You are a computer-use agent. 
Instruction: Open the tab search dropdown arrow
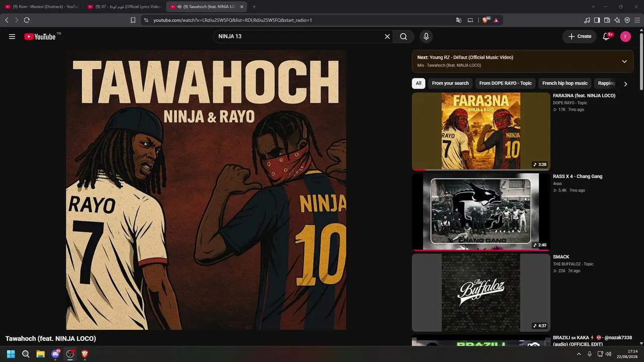[593, 7]
